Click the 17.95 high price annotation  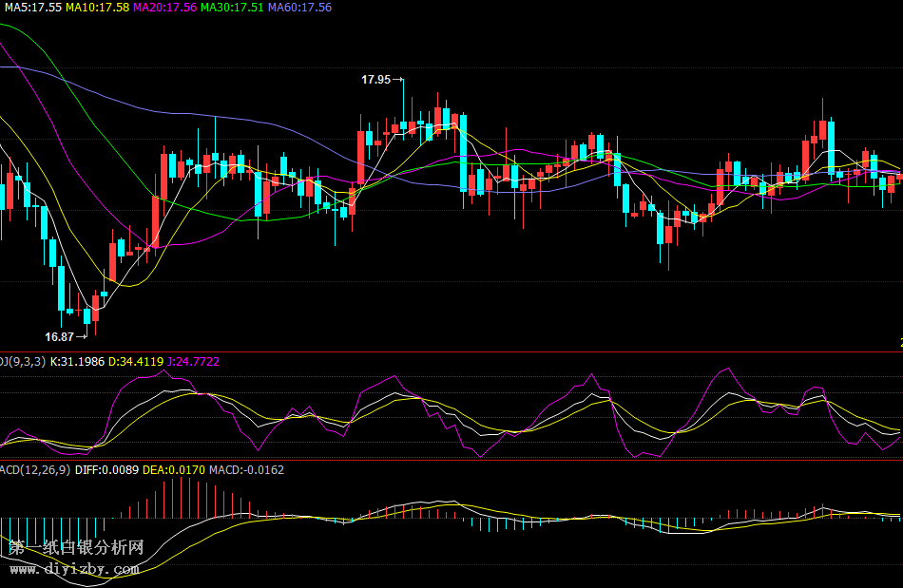[375, 80]
